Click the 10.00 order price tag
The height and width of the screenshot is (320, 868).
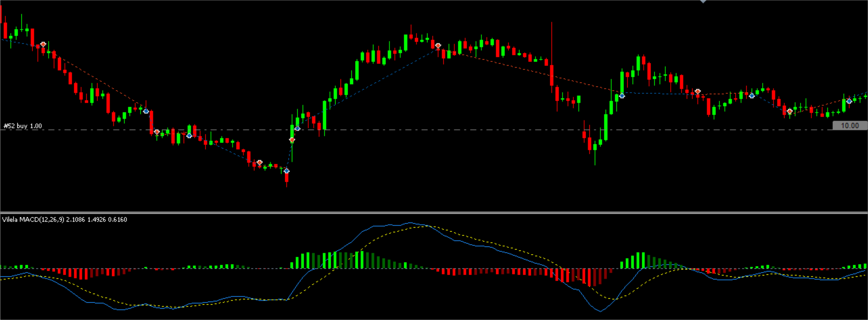coord(850,126)
